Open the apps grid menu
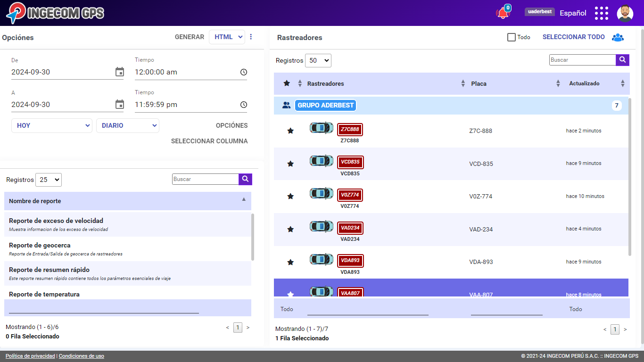The height and width of the screenshot is (362, 644). (601, 13)
